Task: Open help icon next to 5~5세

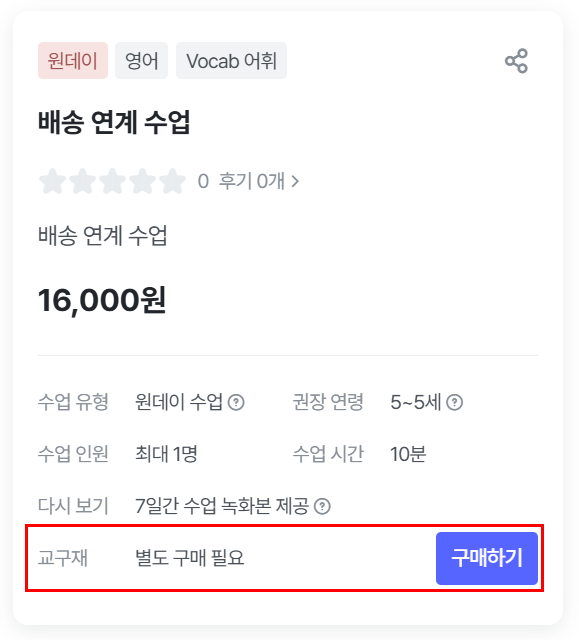Action: [x=454, y=402]
